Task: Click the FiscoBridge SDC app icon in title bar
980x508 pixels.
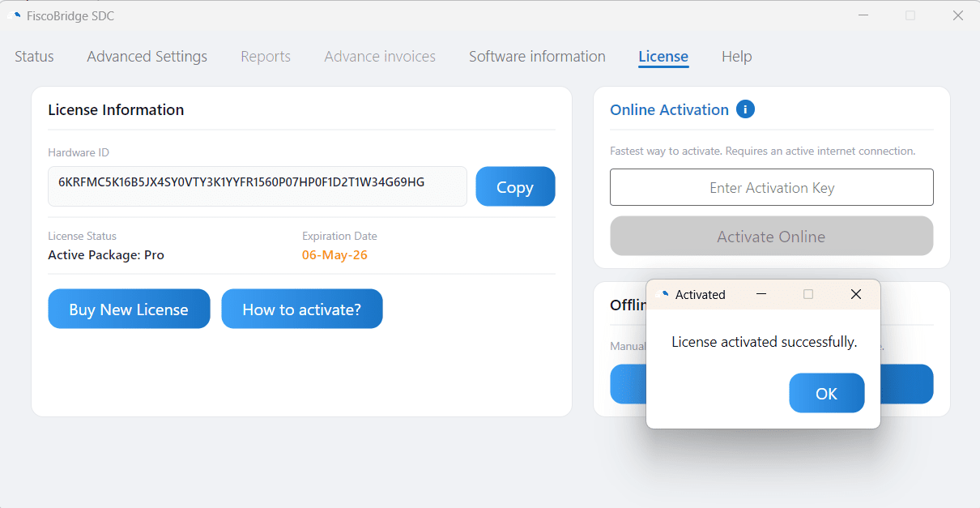Action: pos(14,15)
